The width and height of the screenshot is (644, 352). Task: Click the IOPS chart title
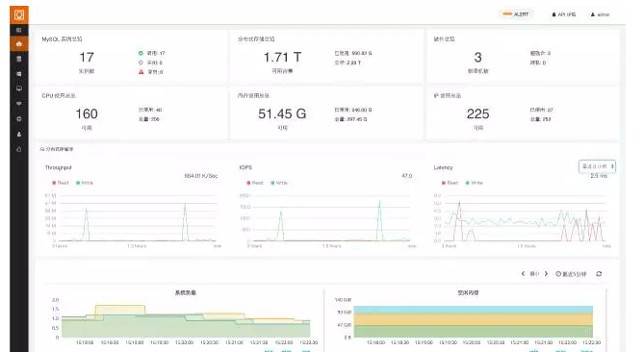click(x=245, y=167)
